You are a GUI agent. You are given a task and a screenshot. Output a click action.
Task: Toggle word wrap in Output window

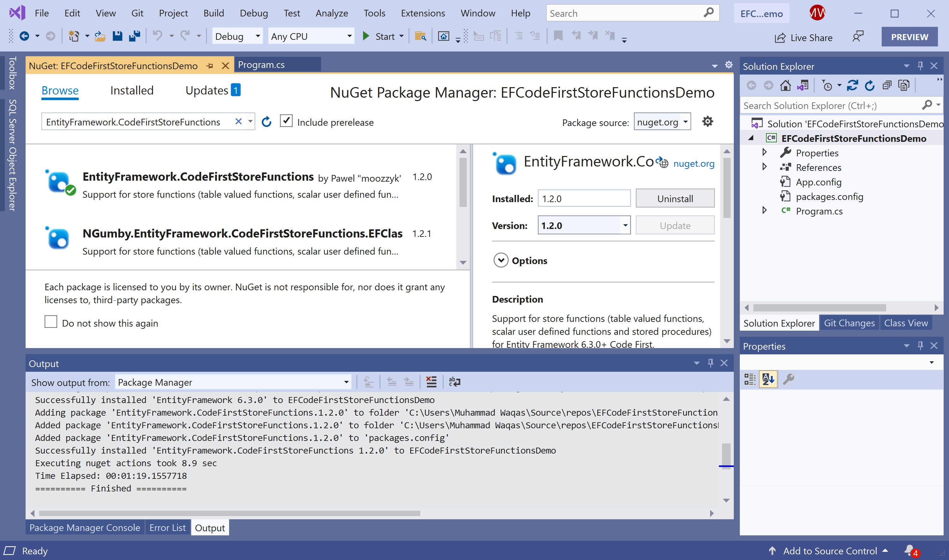454,382
